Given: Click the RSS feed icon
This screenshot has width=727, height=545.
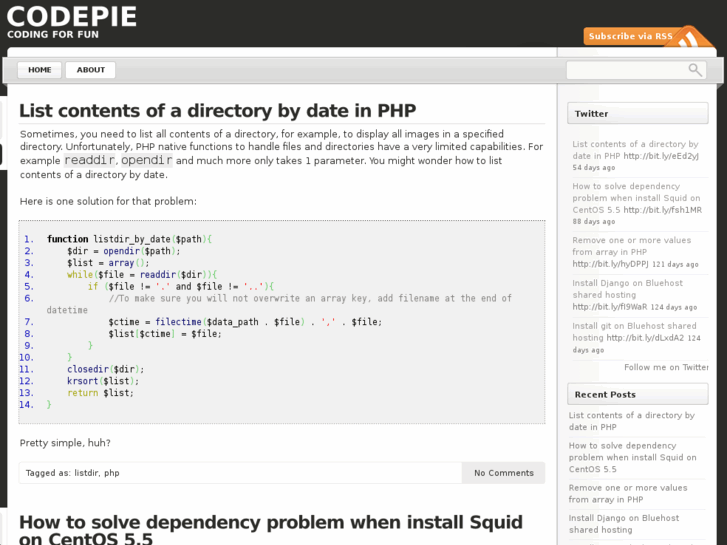Looking at the screenshot, I should [689, 38].
